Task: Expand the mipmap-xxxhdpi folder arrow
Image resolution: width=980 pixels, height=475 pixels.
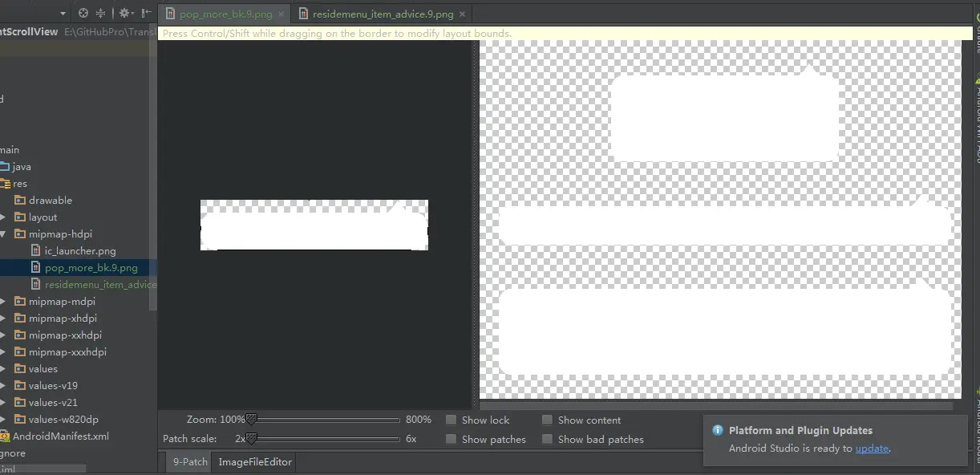Action: click(3, 352)
